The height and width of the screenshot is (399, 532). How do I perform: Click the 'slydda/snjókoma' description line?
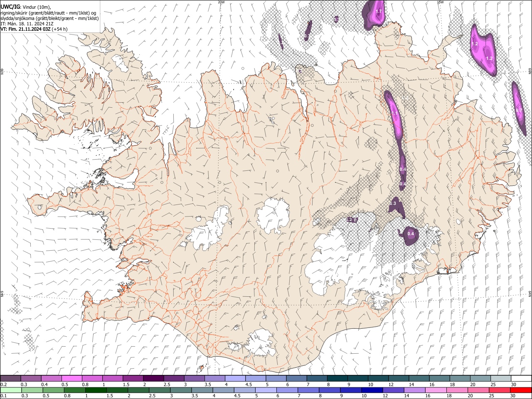click(49, 18)
